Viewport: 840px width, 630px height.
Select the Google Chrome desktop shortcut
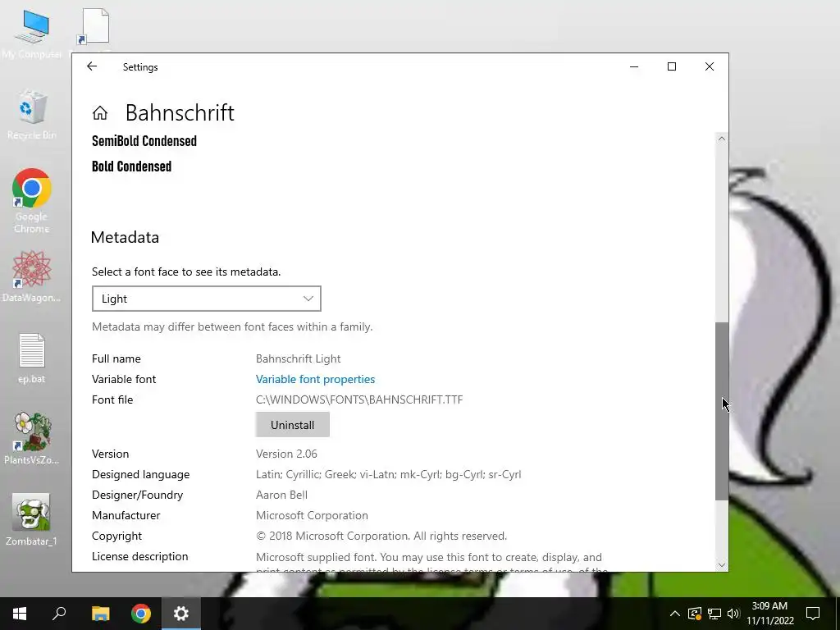point(32,201)
